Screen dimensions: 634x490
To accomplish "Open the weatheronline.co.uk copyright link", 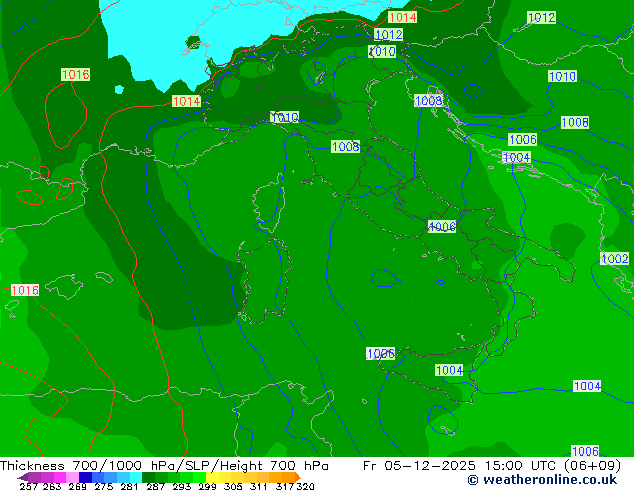I will click(x=542, y=480).
